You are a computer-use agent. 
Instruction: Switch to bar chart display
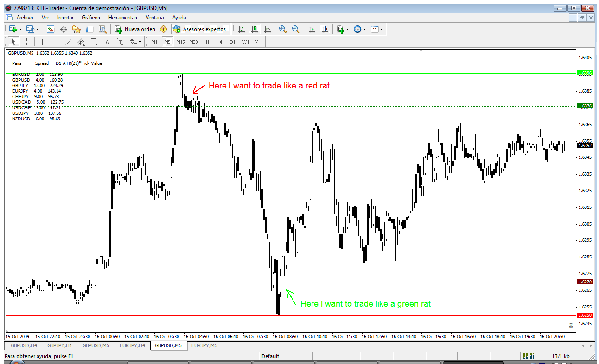click(241, 29)
